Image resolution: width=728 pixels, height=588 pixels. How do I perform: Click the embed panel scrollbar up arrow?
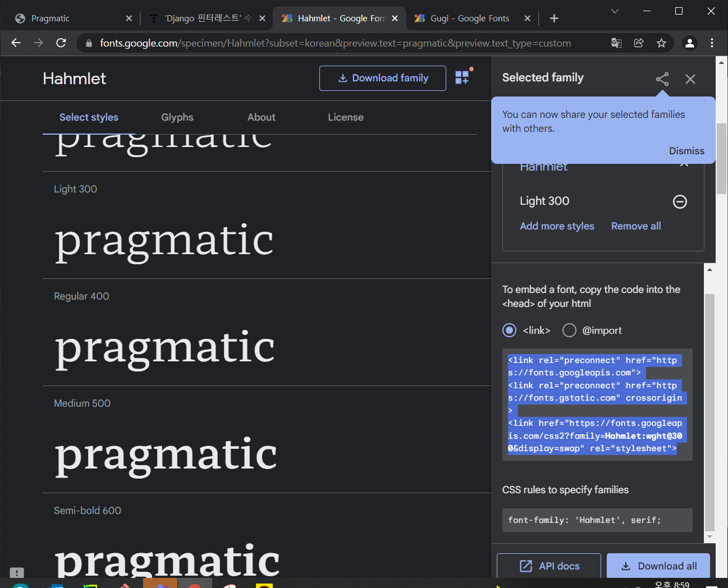pyautogui.click(x=709, y=270)
